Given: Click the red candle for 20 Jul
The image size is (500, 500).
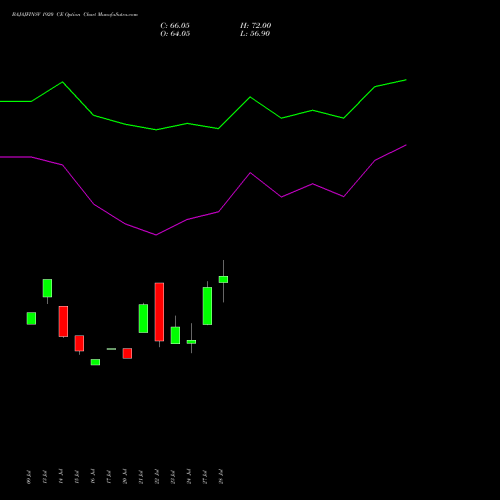Looking at the screenshot, I should 127,353.
